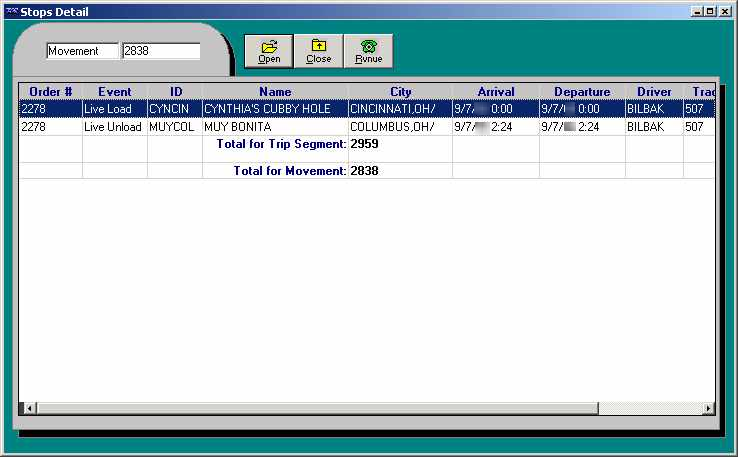This screenshot has height=457, width=738.
Task: Select CYNTHIA'S CUBBY HOLE name cell
Action: click(x=275, y=109)
